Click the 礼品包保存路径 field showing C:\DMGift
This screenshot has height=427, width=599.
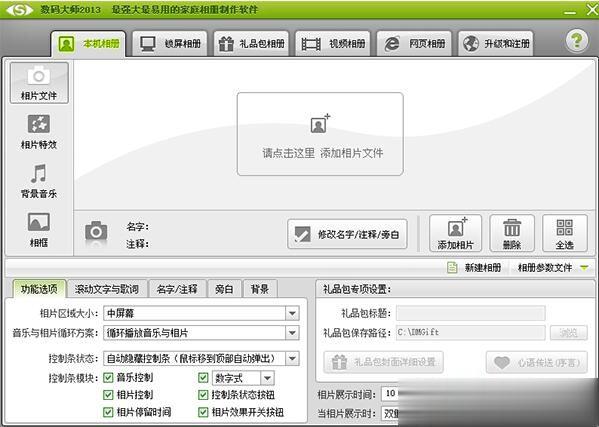pos(471,333)
